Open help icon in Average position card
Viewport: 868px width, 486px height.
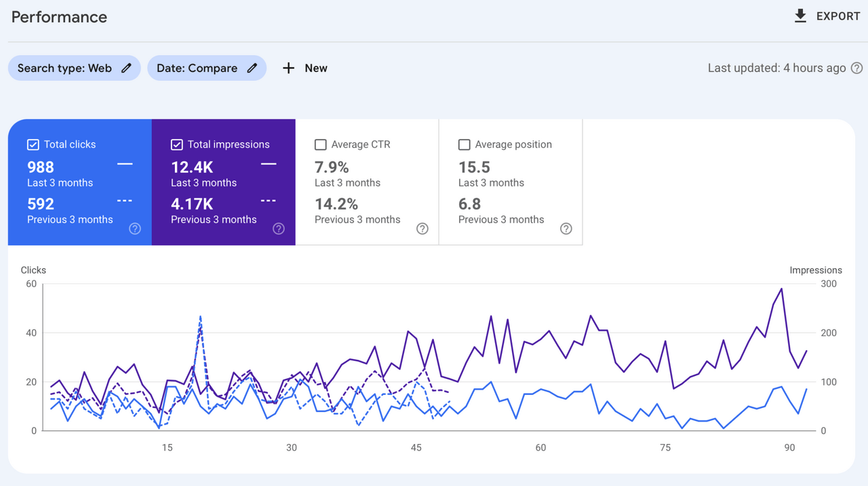click(x=566, y=229)
